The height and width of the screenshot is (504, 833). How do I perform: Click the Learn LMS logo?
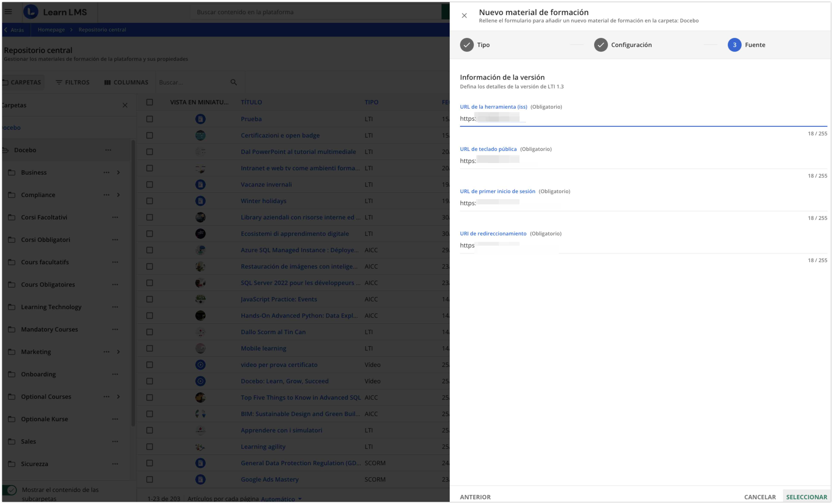pos(55,12)
